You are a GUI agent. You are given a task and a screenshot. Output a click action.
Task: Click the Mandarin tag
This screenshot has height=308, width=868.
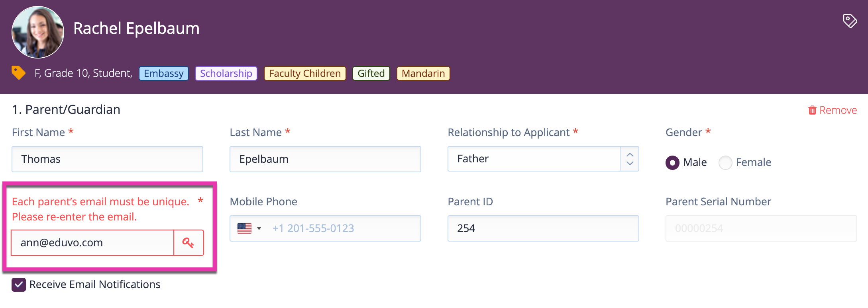point(423,73)
